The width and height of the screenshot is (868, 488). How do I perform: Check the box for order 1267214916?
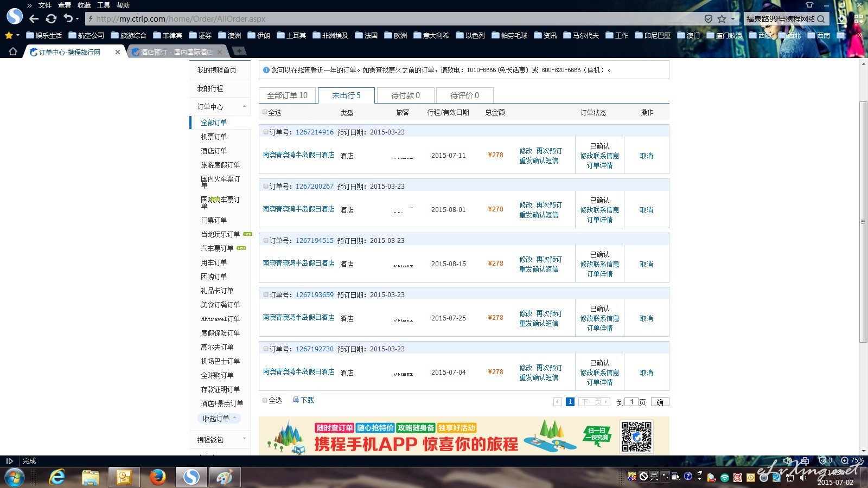tap(266, 132)
